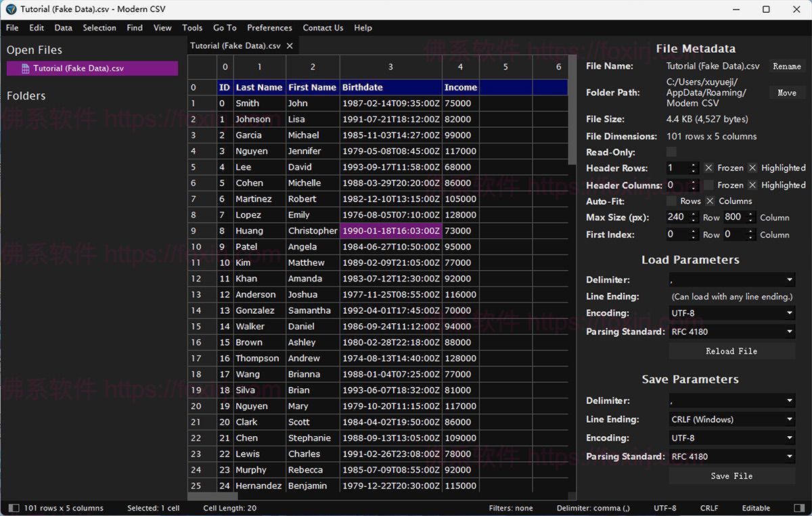Open the Parsing Standard dropdown showing RFC 4180
The height and width of the screenshot is (516, 812).
[731, 331]
